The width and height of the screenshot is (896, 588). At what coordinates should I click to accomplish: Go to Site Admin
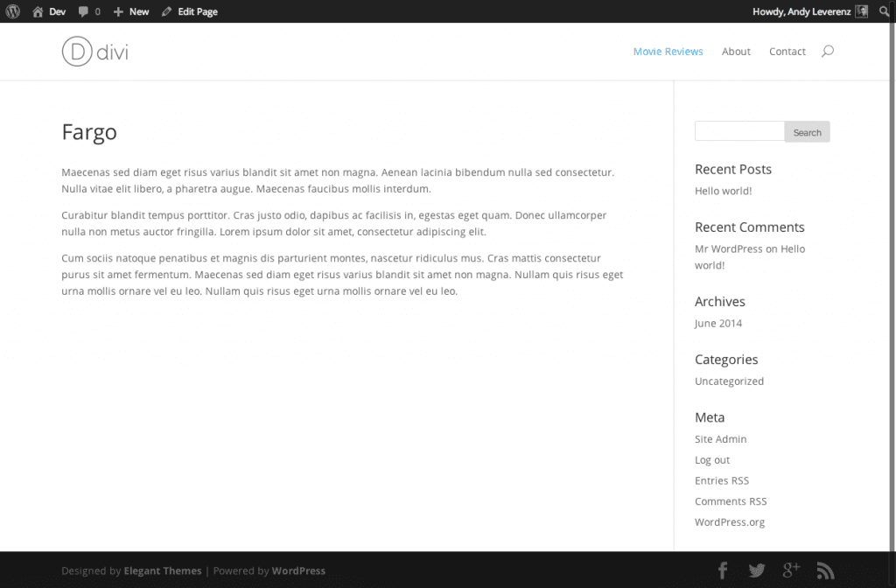pos(721,439)
